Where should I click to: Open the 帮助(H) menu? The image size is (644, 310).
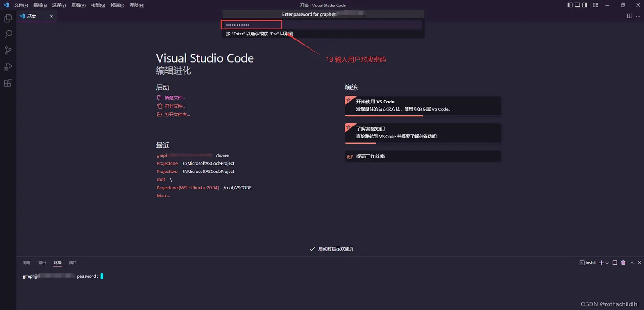point(137,5)
